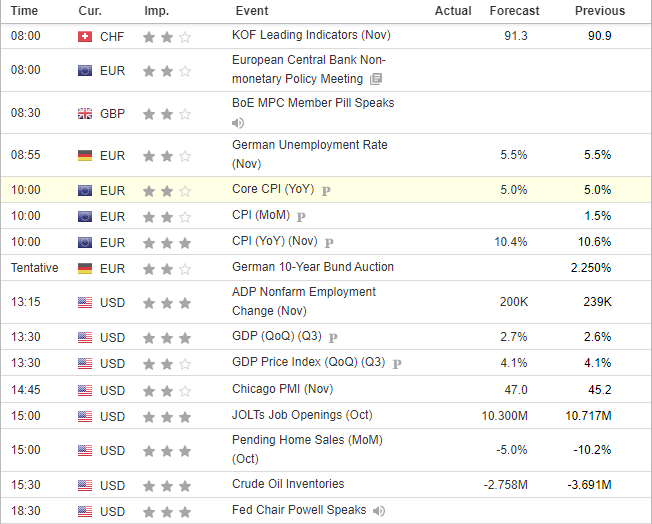Open the KOF Leading Indicators (Nov) event
The image size is (652, 524).
tap(311, 35)
